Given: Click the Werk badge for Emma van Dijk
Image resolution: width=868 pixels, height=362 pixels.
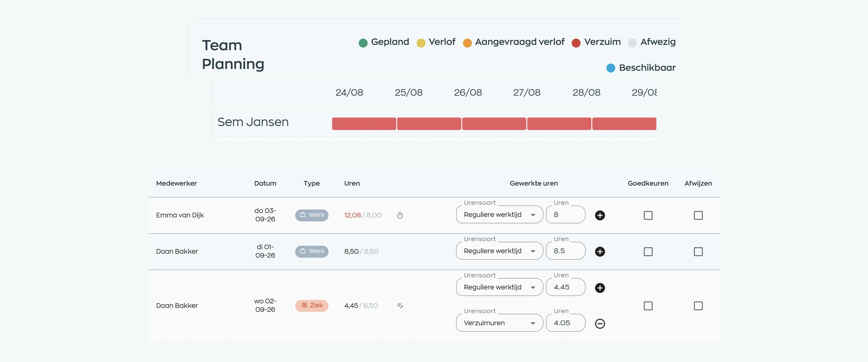Looking at the screenshot, I should coord(312,215).
